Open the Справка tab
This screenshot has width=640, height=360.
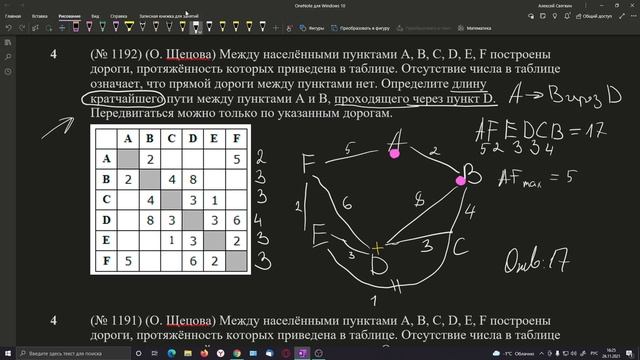118,16
